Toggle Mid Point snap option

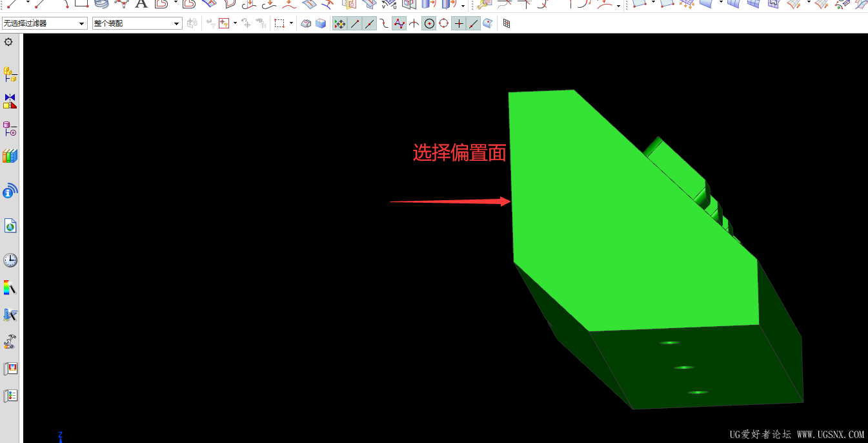[369, 24]
